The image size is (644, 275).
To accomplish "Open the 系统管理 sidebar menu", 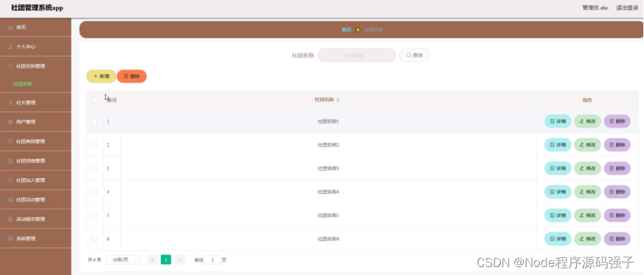I will point(35,238).
